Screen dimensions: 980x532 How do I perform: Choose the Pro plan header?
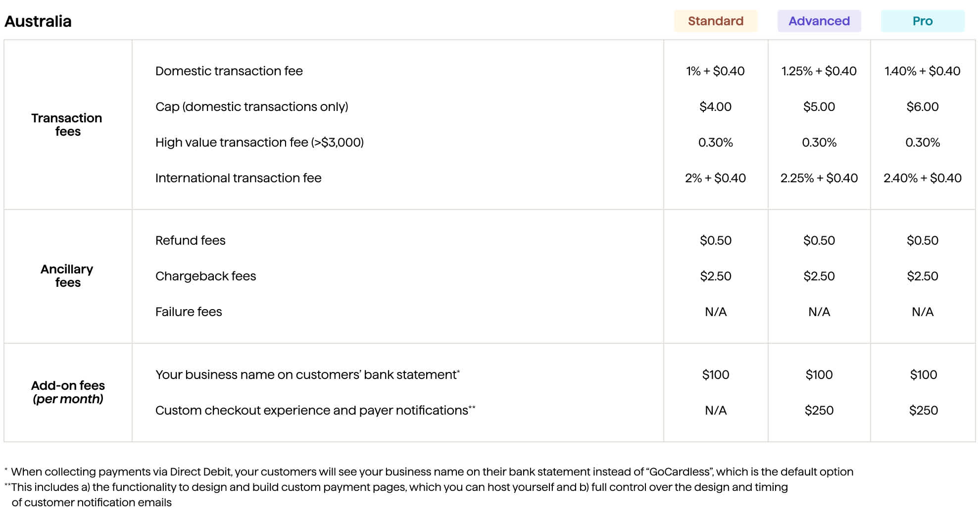pyautogui.click(x=922, y=21)
